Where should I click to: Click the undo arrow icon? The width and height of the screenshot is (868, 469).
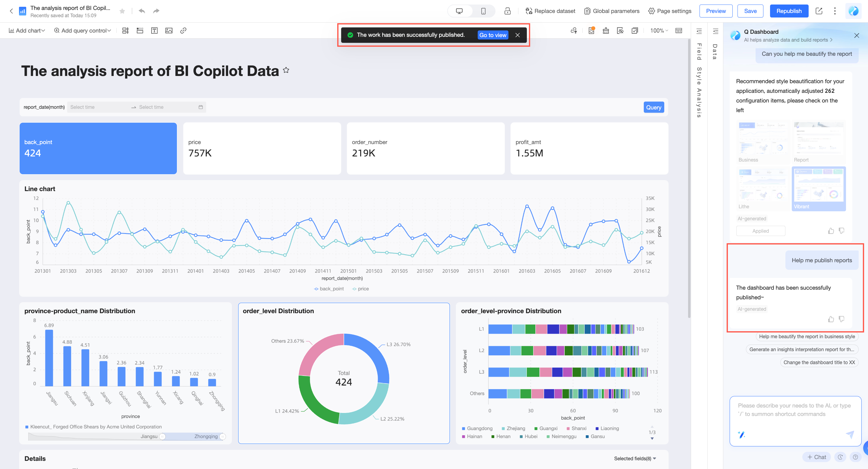(x=142, y=11)
